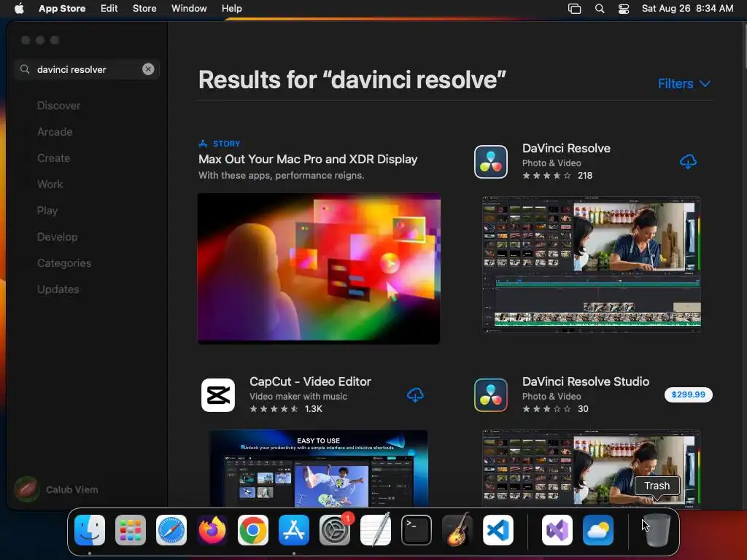747x560 pixels.
Task: Launch GarageBand from the Dock
Action: pos(457,530)
